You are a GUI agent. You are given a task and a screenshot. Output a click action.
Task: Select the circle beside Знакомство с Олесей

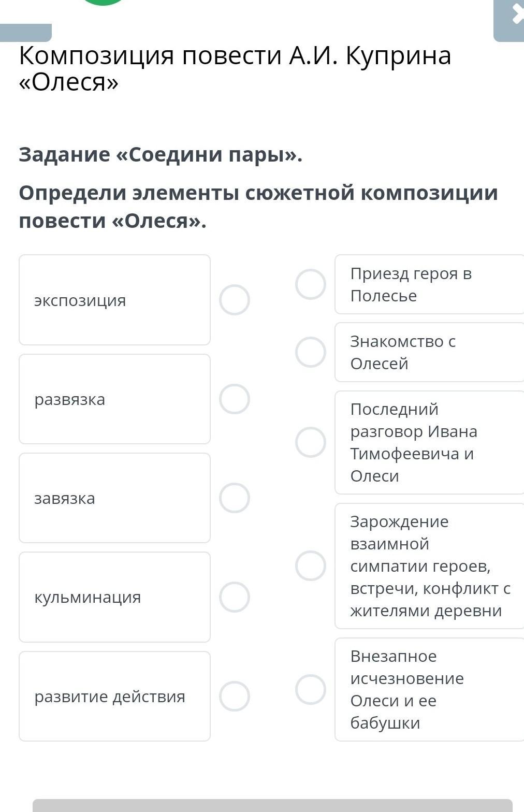coord(311,352)
